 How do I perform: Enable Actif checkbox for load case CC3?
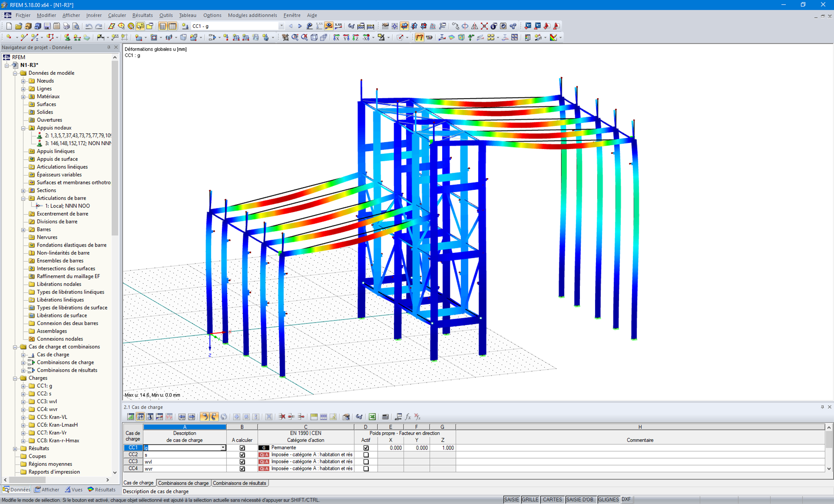click(366, 461)
